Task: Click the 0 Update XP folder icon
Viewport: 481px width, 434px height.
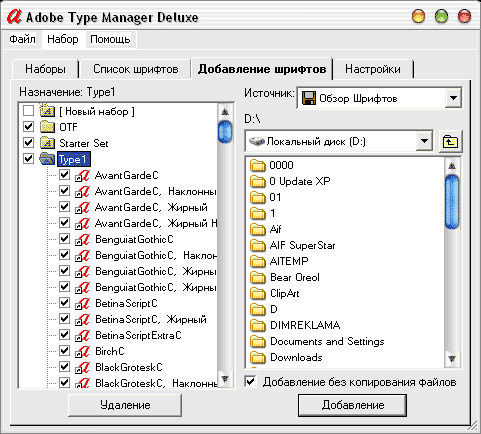Action: click(x=258, y=181)
